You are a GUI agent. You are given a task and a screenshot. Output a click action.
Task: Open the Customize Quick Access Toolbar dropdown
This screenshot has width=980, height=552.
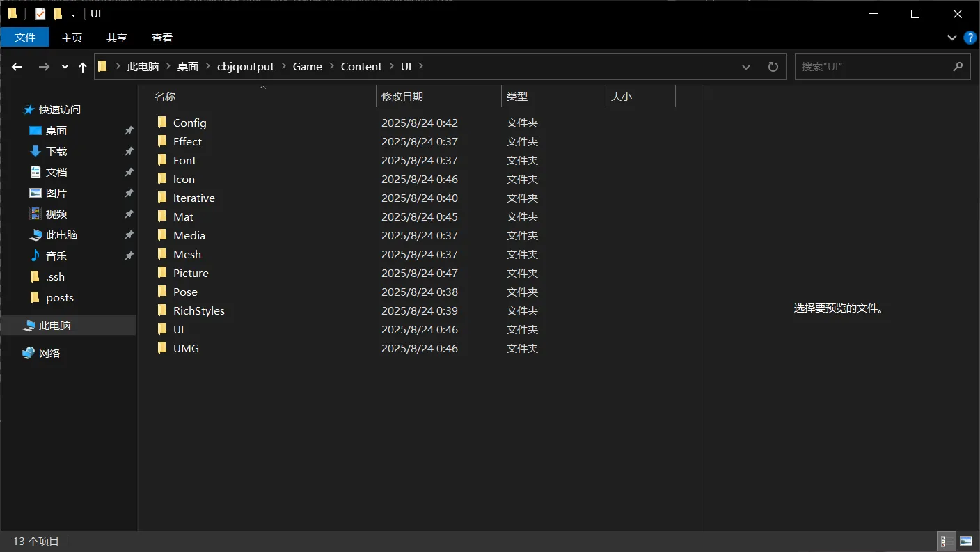[x=73, y=14]
